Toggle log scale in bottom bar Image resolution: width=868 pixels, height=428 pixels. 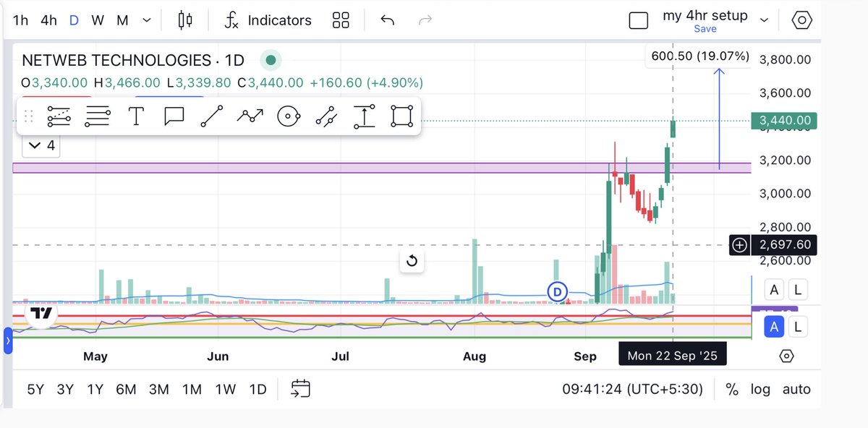760,390
